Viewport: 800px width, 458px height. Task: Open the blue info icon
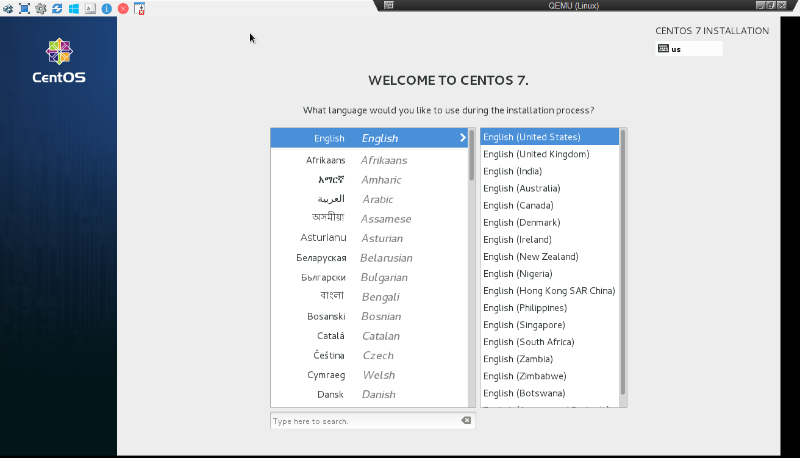(107, 8)
